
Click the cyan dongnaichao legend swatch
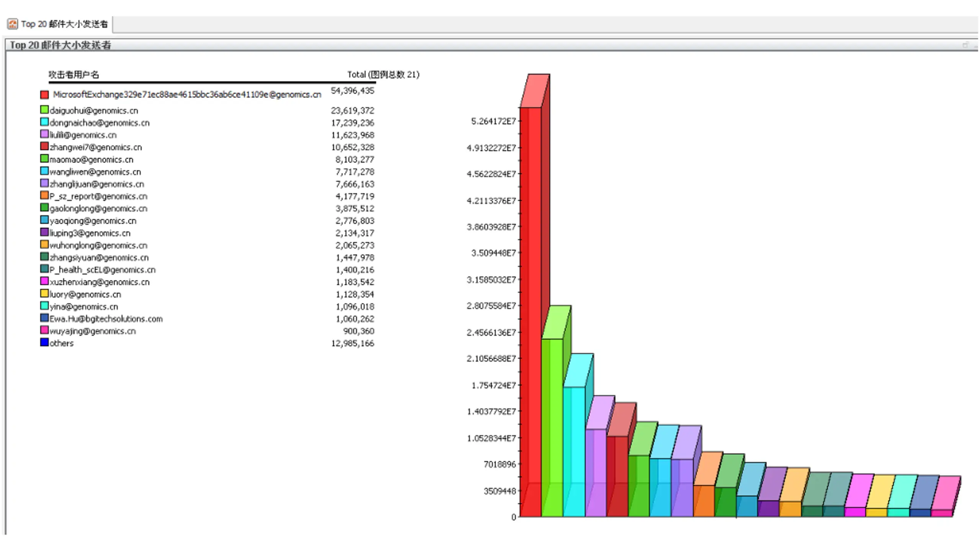click(44, 122)
